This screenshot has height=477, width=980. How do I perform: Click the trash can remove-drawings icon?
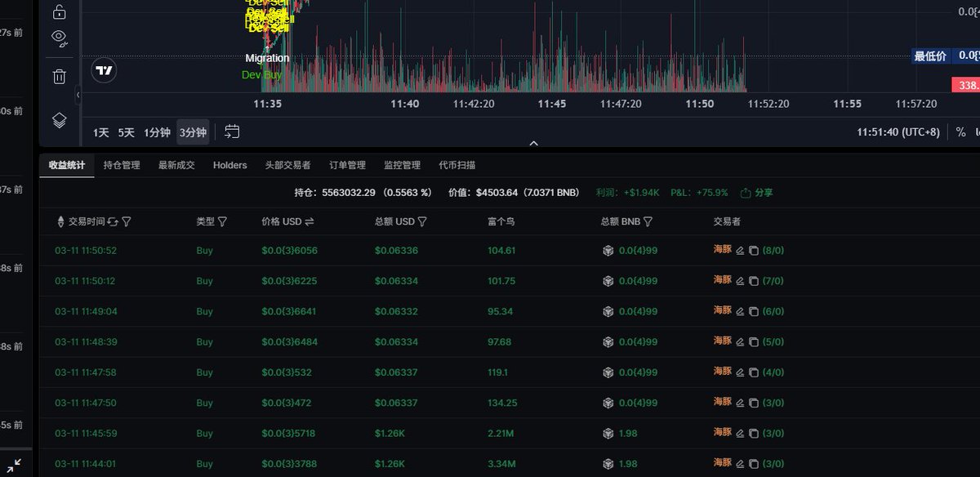point(59,77)
